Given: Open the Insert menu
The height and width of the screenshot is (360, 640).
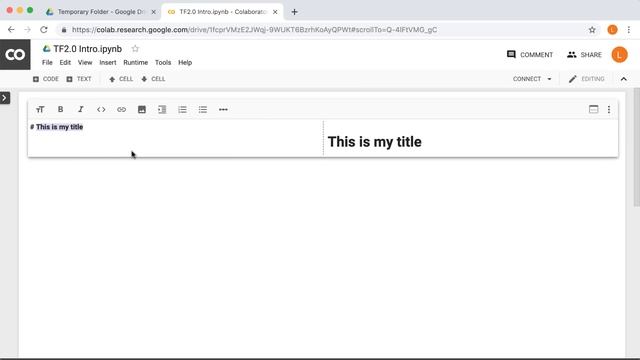Looking at the screenshot, I should click(108, 62).
